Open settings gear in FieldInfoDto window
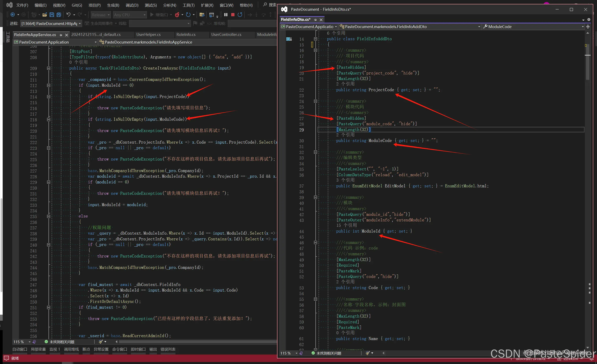 pyautogui.click(x=589, y=20)
